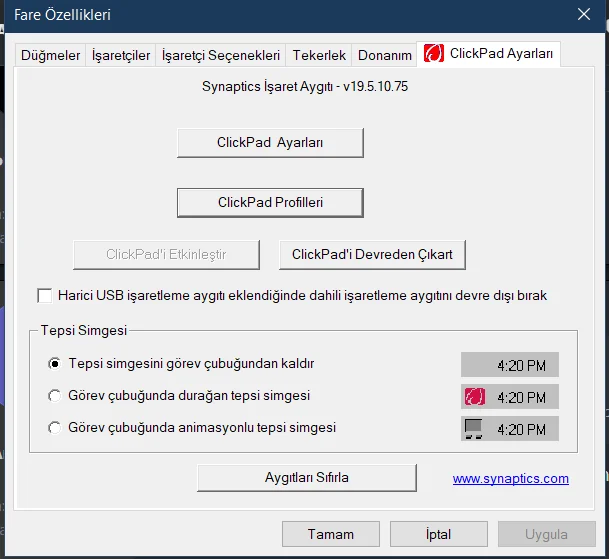The height and width of the screenshot is (559, 609).
Task: Select remove tray icon from taskbar option
Action: [x=54, y=364]
